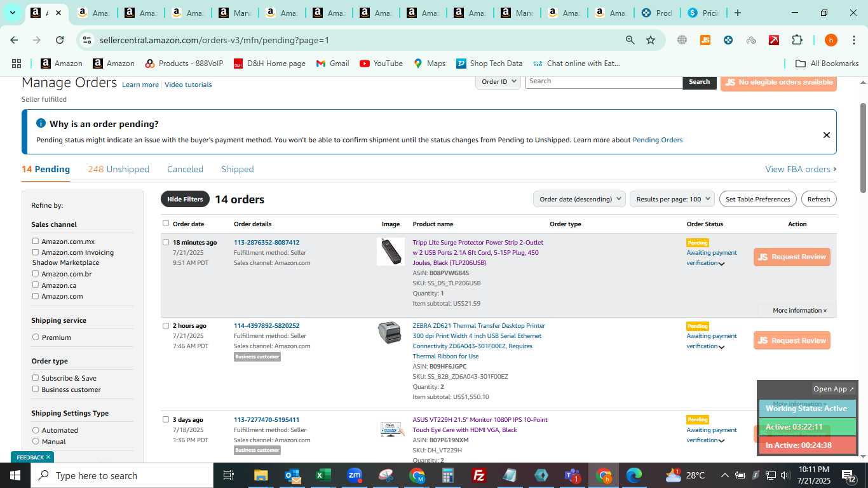868x488 pixels.
Task: Open the orange JS extension icon
Action: 705,40
